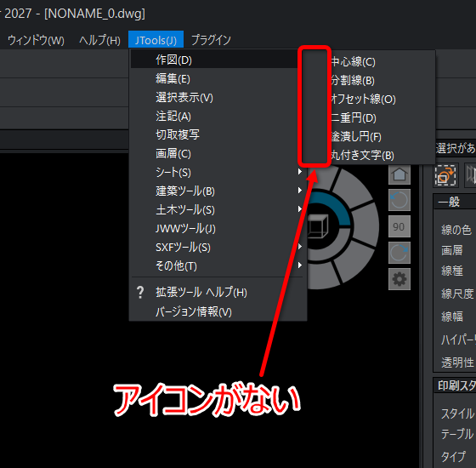This screenshot has width=476, height=468.
Task: Collapse the 印刷スタイル section header
Action: (x=455, y=385)
